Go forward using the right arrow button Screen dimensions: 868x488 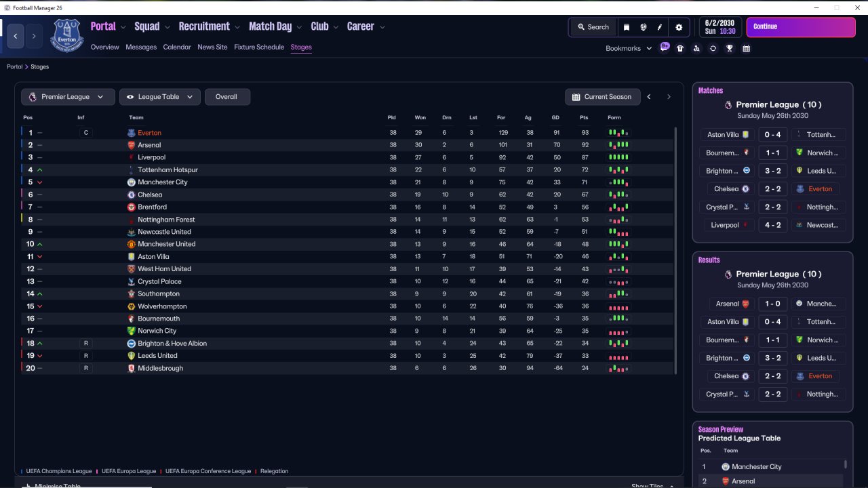[x=33, y=36]
